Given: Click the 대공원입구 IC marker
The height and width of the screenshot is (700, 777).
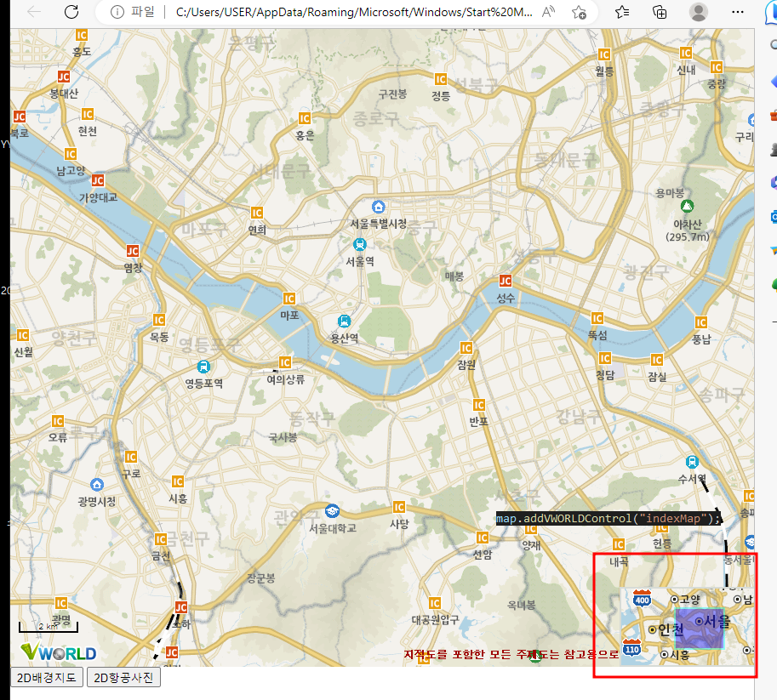Looking at the screenshot, I should tap(435, 603).
